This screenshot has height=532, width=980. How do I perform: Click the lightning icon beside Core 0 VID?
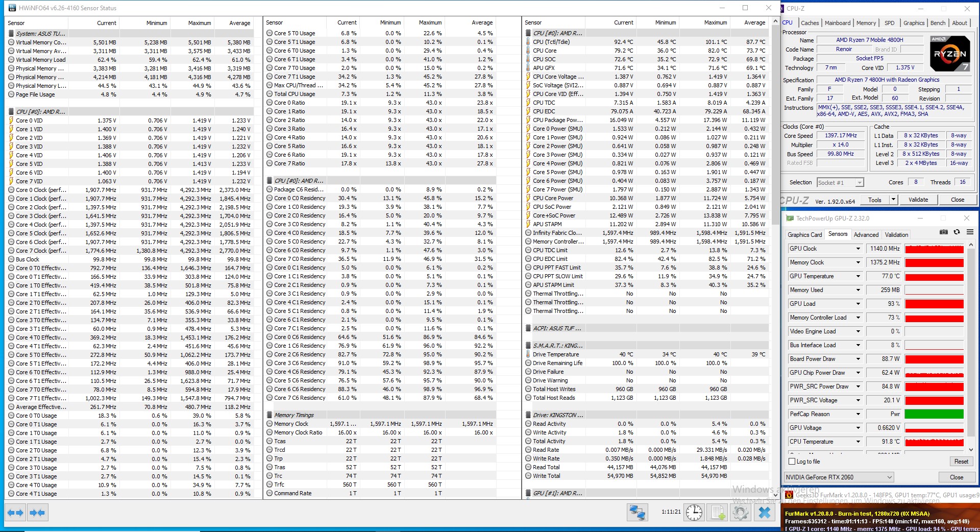(11, 120)
